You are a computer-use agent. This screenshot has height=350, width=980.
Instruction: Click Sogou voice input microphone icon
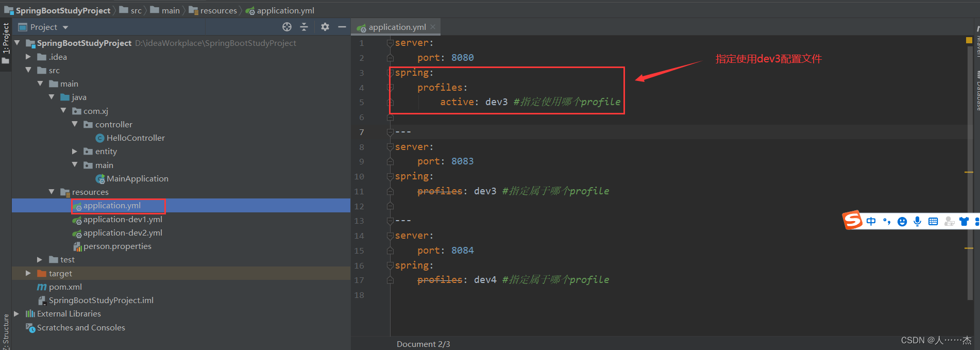[918, 222]
